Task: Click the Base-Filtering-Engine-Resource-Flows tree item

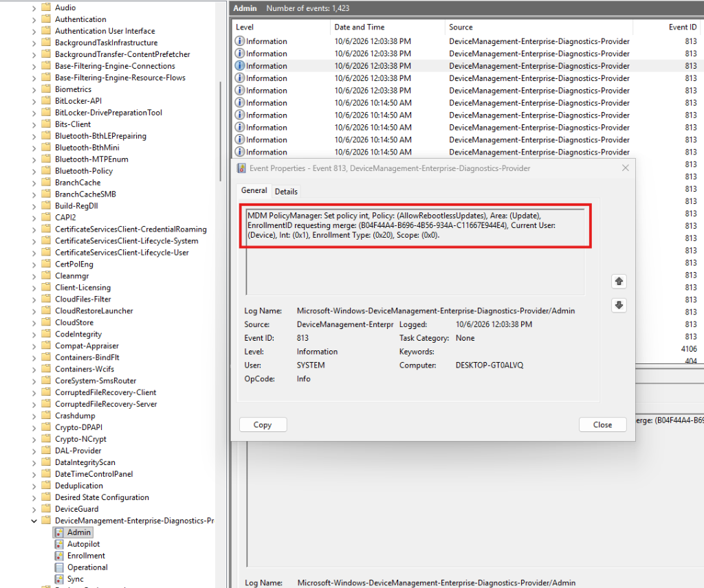Action: [x=120, y=78]
